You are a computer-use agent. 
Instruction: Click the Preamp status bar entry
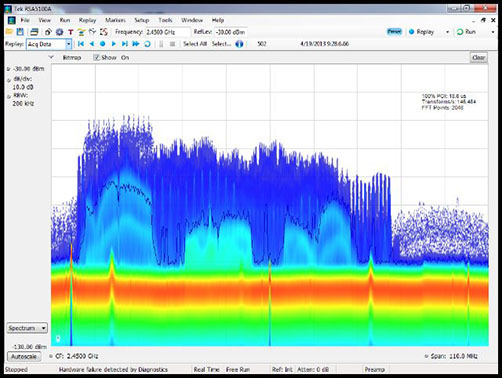coord(375,369)
